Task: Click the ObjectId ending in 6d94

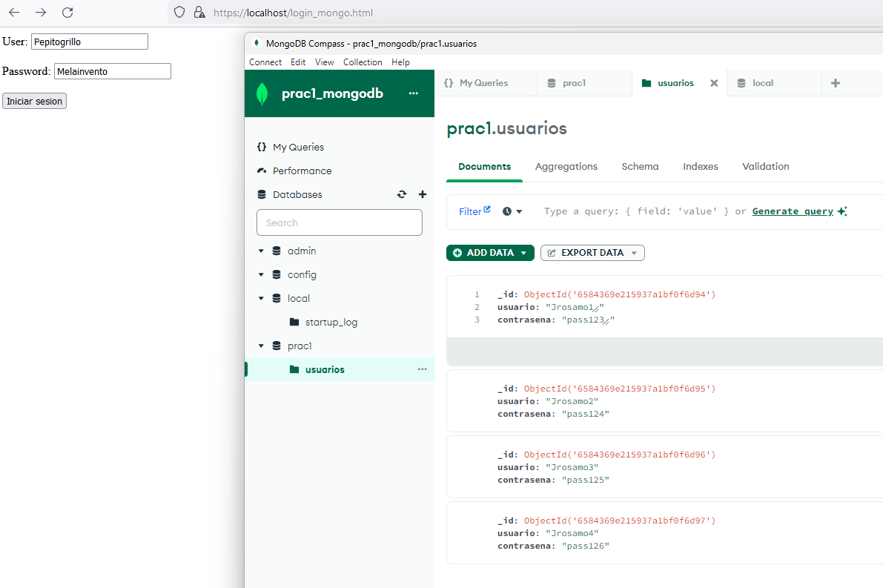Action: point(620,294)
